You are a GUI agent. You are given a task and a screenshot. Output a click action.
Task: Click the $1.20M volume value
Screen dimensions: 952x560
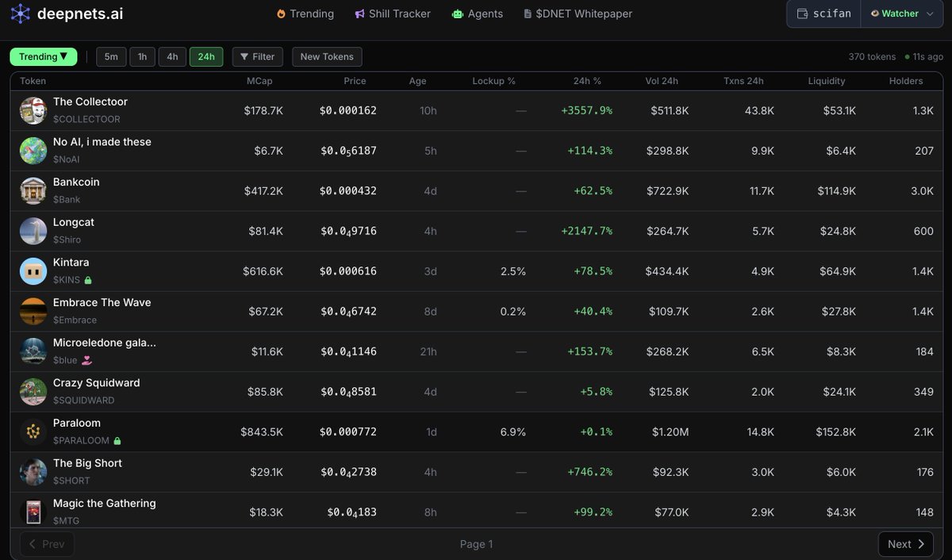tap(670, 432)
